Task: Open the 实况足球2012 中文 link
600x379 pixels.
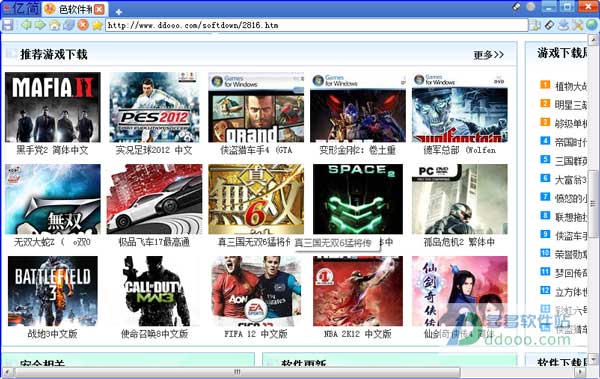Action: tap(154, 150)
